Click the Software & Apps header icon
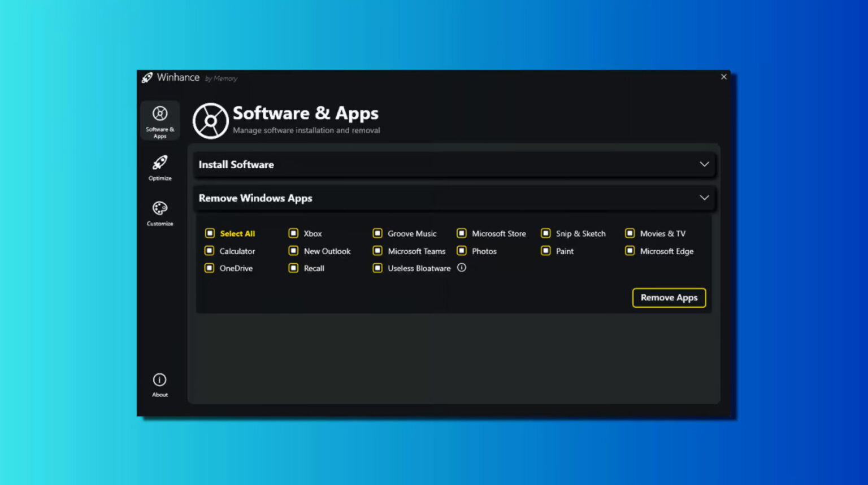Viewport: 868px width, 485px height. 210,120
